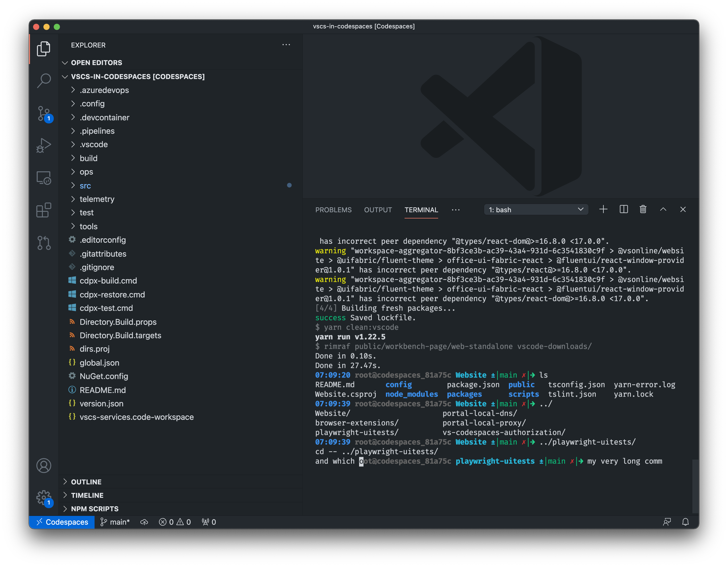Create a new terminal with the plus icon
Screen dimensions: 728x567
[x=603, y=209]
